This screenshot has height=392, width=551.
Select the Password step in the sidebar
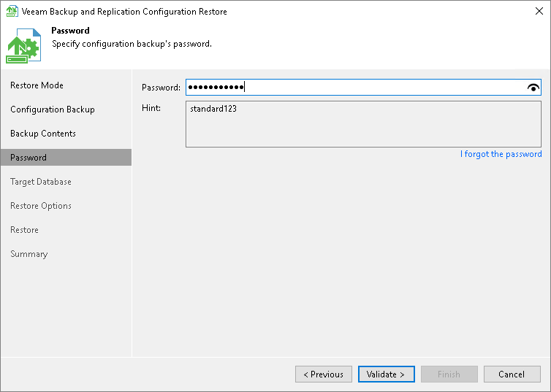[28, 158]
